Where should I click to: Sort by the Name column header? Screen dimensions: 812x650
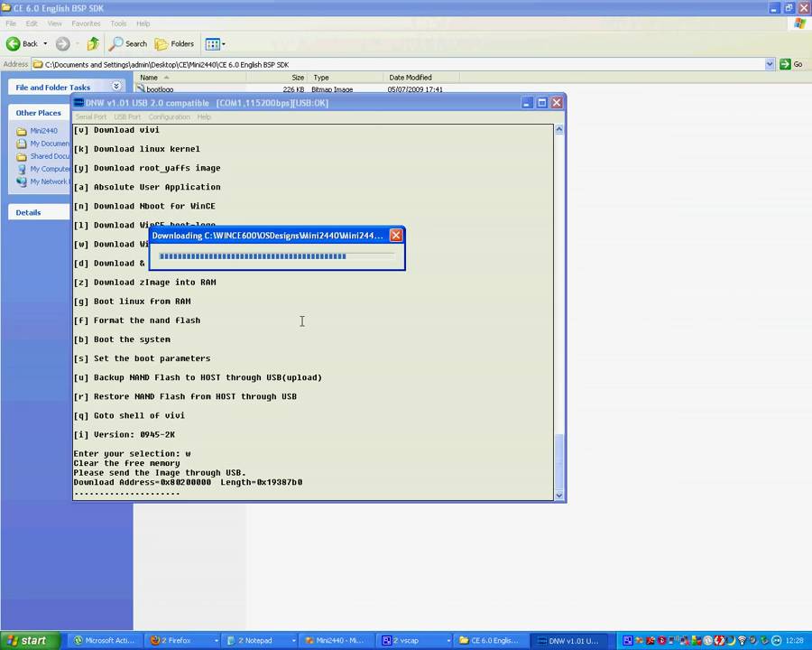point(190,78)
